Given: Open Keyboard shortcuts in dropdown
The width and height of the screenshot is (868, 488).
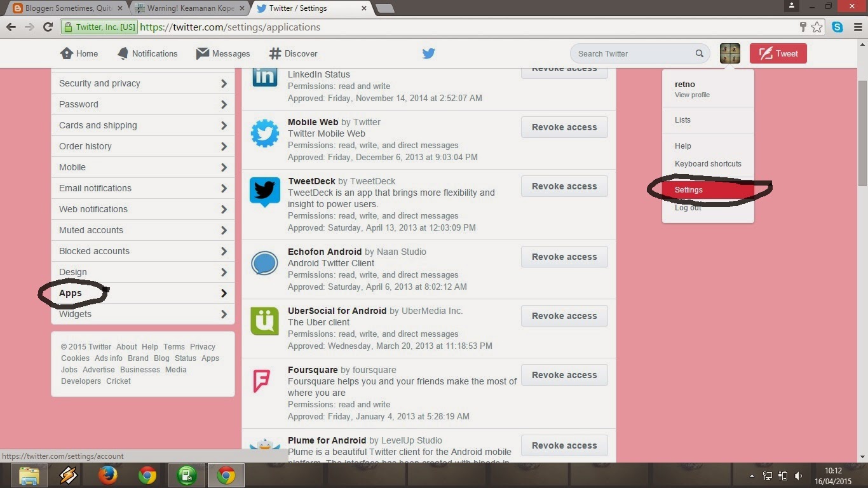Looking at the screenshot, I should pos(708,163).
